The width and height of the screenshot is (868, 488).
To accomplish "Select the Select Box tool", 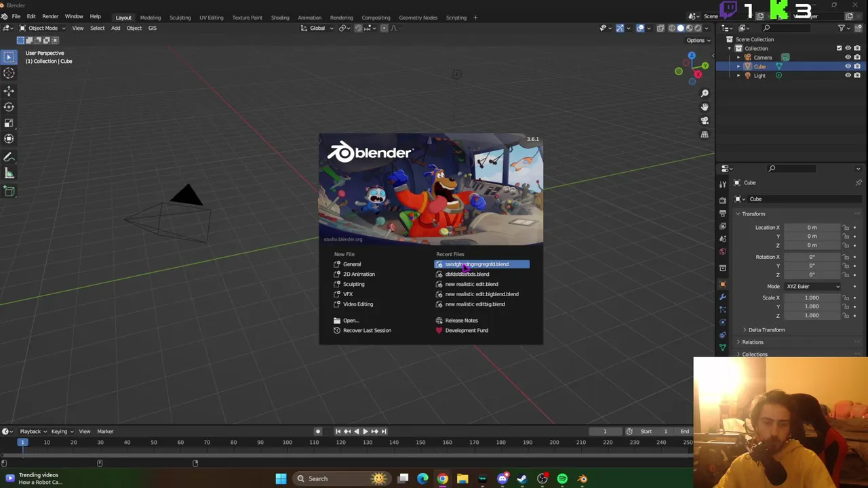I will pyautogui.click(x=9, y=57).
